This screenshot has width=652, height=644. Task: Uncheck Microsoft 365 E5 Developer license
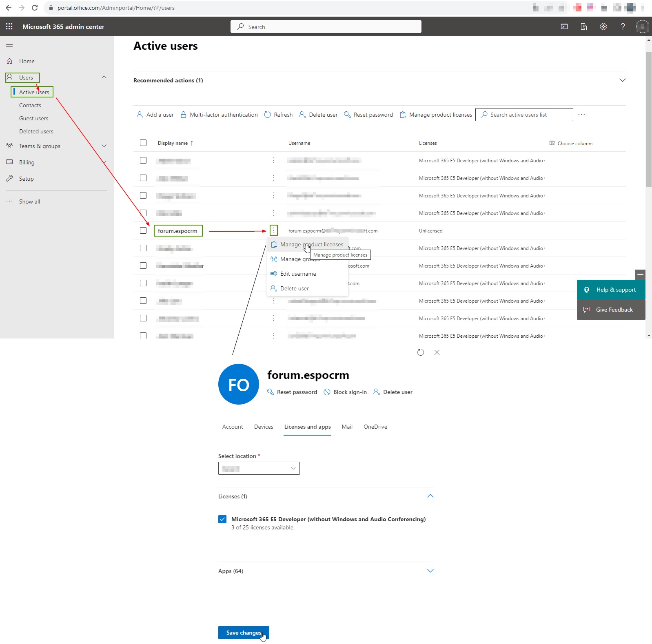pyautogui.click(x=222, y=519)
